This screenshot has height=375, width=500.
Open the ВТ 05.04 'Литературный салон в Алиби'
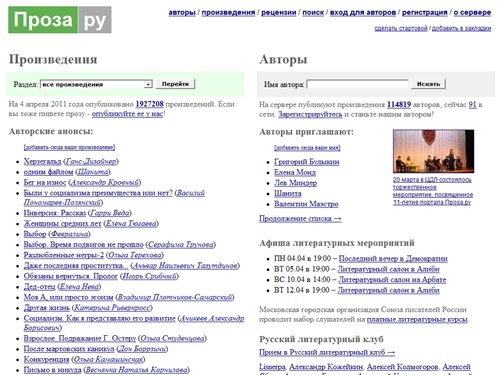coord(388,269)
